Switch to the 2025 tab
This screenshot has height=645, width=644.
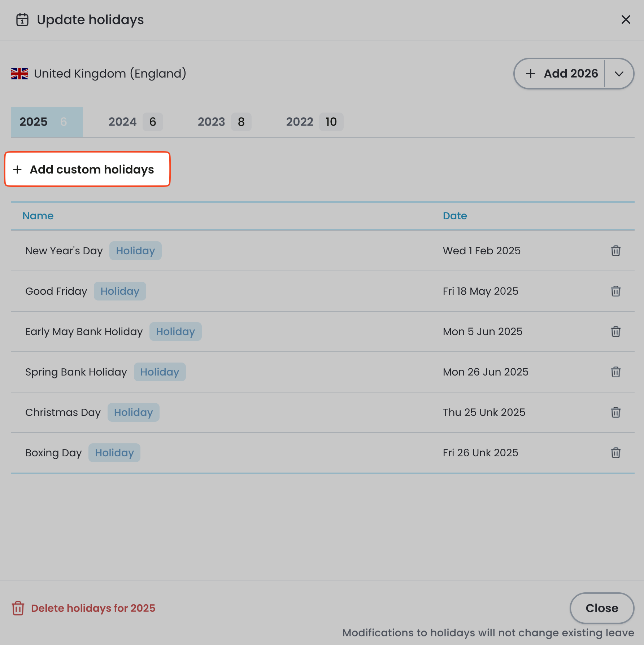[47, 122]
